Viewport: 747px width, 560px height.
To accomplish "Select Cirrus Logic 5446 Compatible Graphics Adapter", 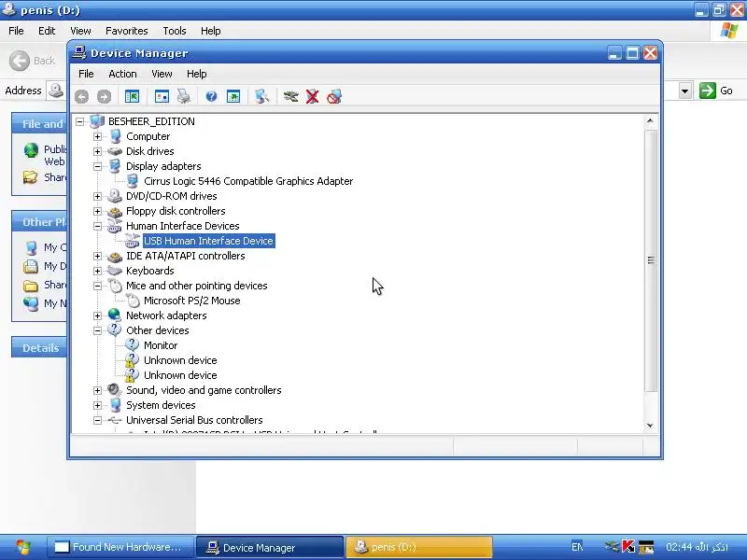I will point(248,181).
